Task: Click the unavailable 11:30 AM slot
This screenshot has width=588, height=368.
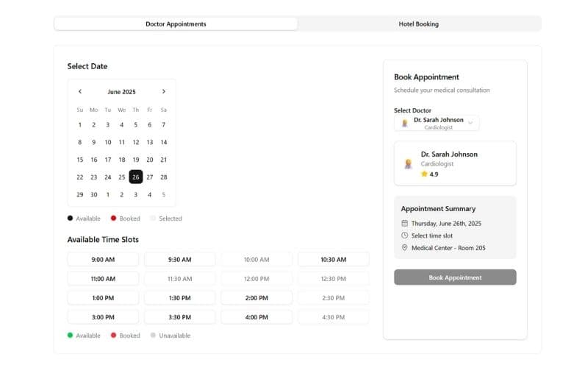Action: 179,279
